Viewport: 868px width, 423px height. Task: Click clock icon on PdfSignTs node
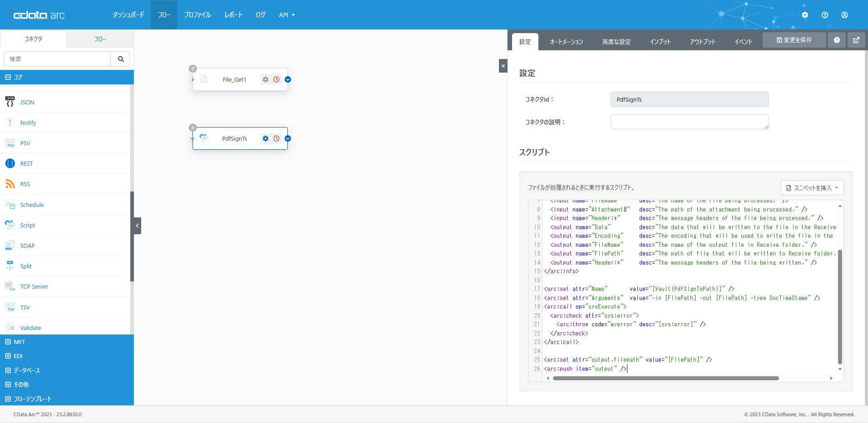pos(276,138)
